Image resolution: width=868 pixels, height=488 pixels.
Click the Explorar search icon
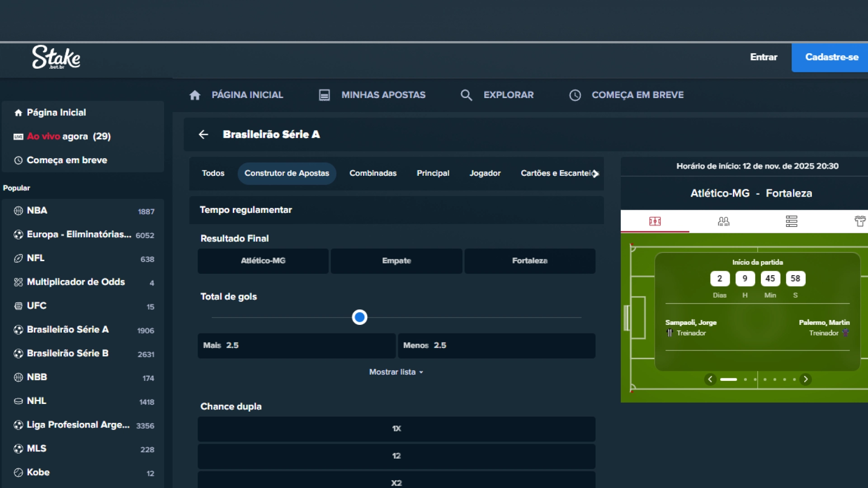(x=467, y=95)
